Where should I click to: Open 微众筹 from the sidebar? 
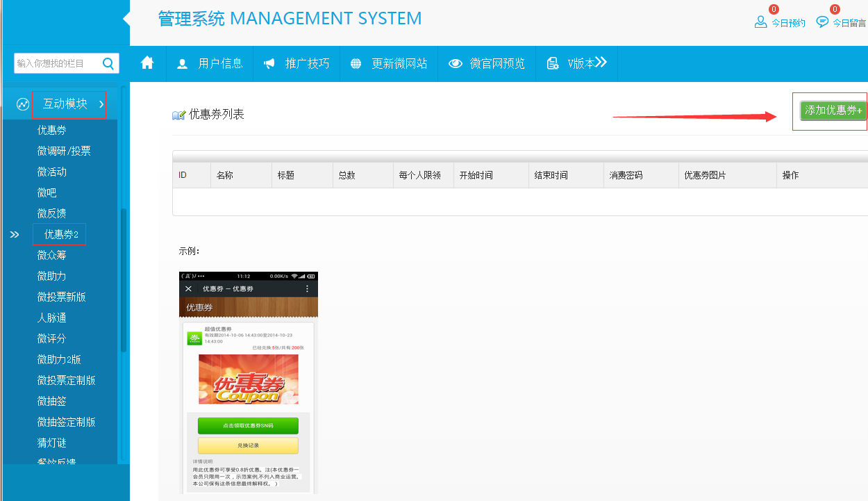coord(52,255)
